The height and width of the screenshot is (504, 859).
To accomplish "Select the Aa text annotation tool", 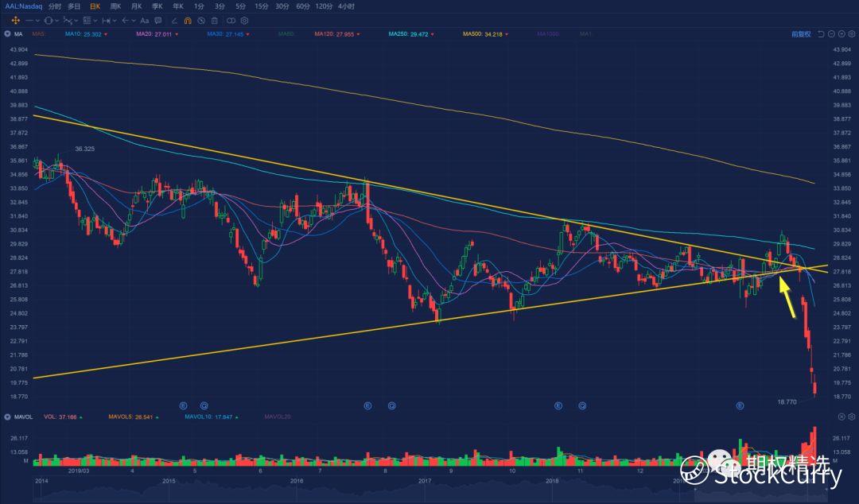I will [145, 20].
